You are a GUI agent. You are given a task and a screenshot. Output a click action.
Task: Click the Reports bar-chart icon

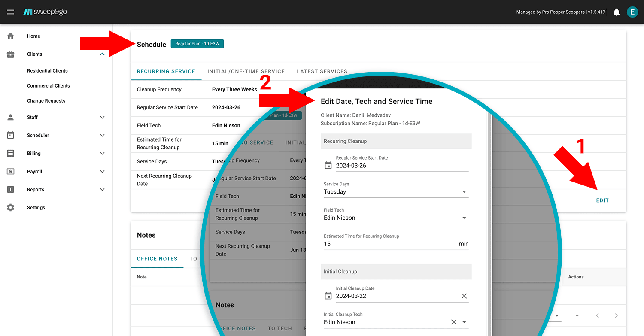click(10, 189)
